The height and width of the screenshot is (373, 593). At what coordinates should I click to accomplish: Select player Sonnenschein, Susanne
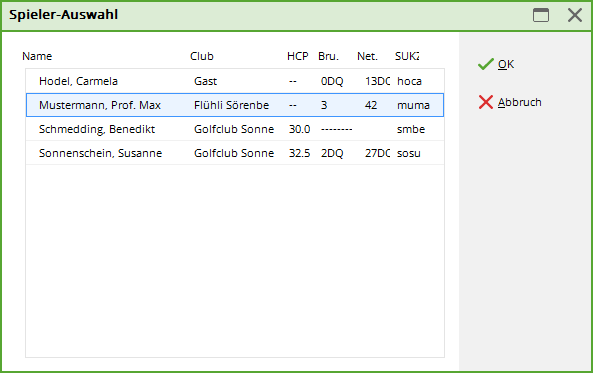tap(234, 153)
